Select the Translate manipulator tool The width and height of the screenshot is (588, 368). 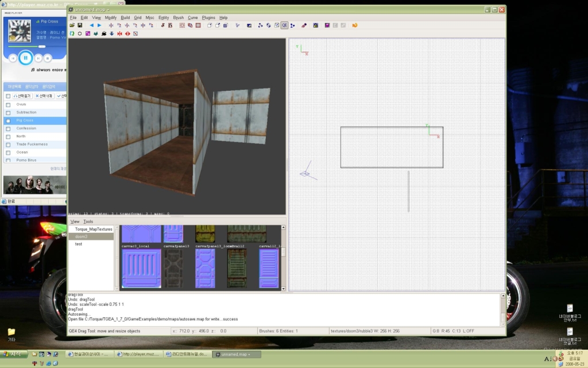[x=261, y=25]
